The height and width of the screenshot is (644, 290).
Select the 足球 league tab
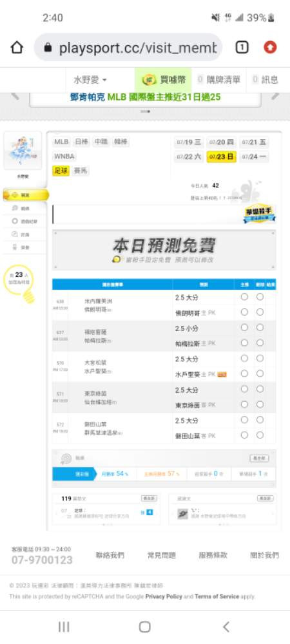61,171
